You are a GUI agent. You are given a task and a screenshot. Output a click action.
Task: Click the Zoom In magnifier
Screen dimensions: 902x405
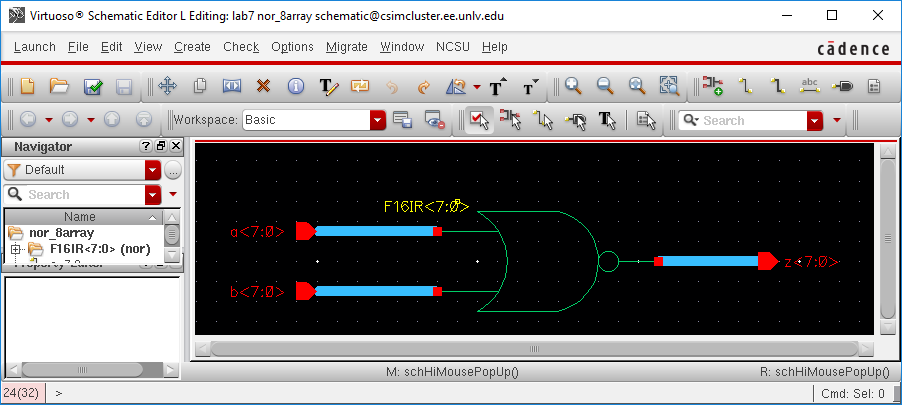(573, 86)
